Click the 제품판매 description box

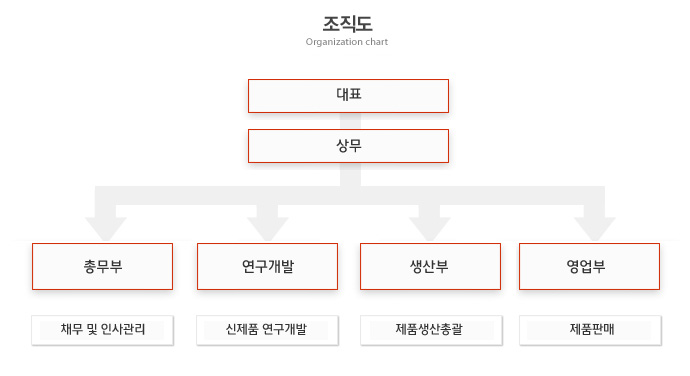point(590,330)
